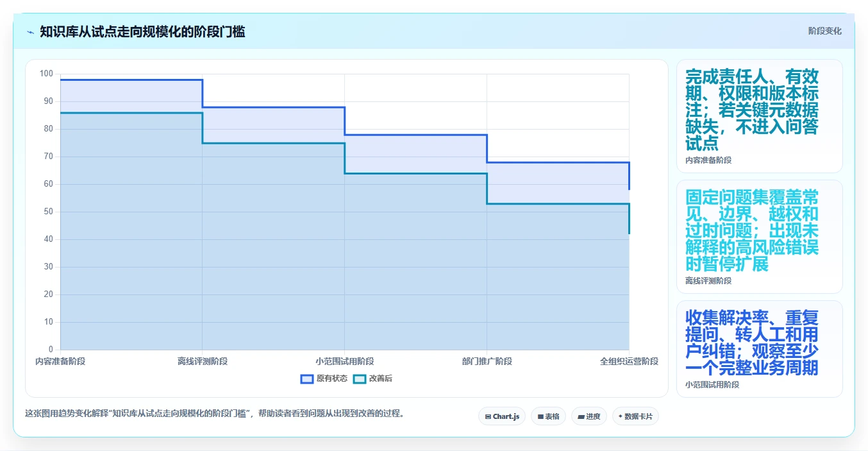
Task: Click the chart description text below the chart
Action: coord(215,413)
